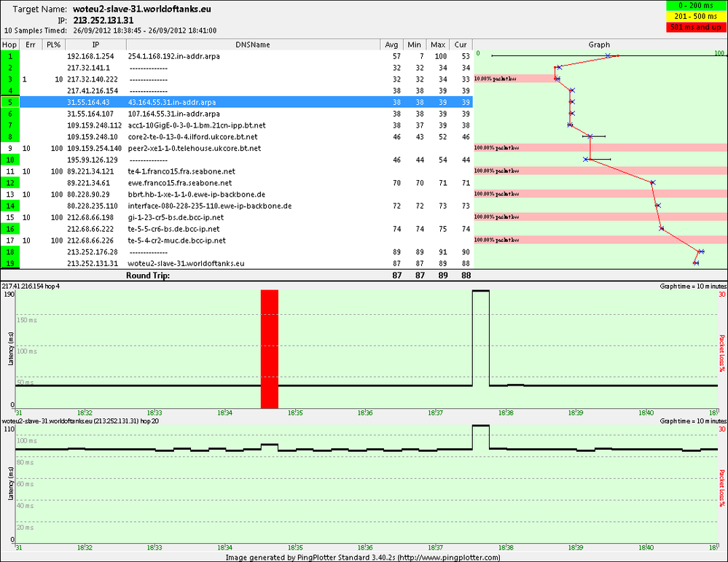Click the Max column header
The width and height of the screenshot is (728, 562).
click(x=438, y=44)
